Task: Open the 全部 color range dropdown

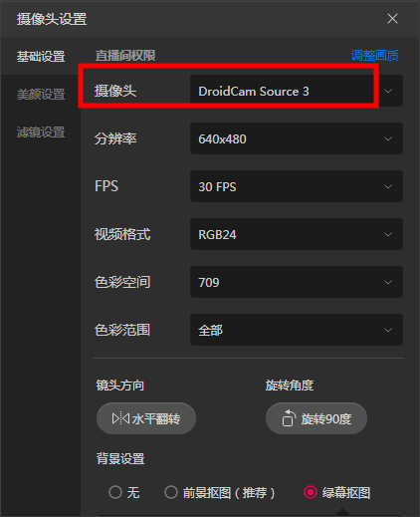Action: tap(297, 330)
